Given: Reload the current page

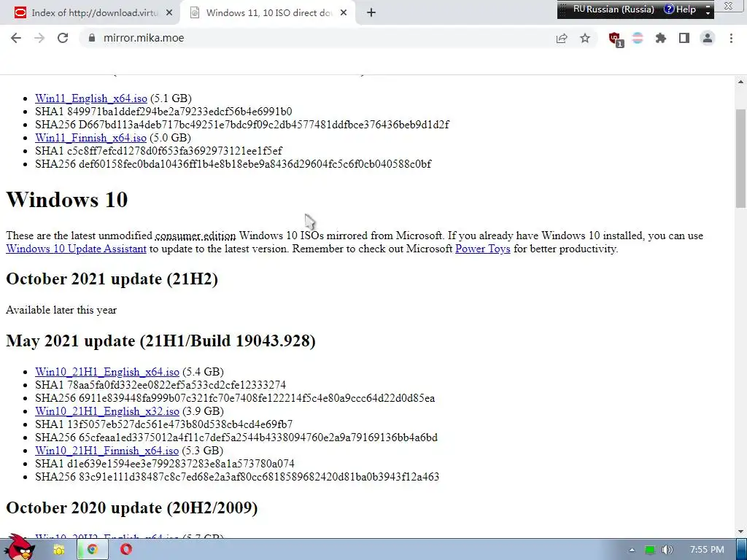Looking at the screenshot, I should [63, 38].
